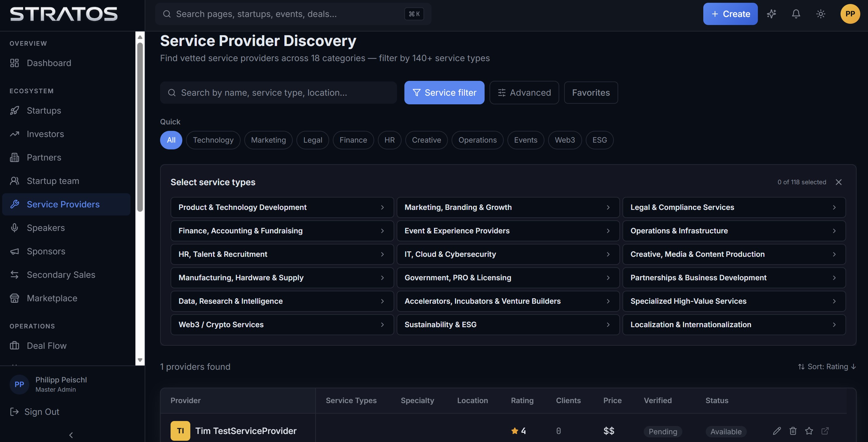Expand Event & Experience Providers category
868x442 pixels.
click(508, 231)
